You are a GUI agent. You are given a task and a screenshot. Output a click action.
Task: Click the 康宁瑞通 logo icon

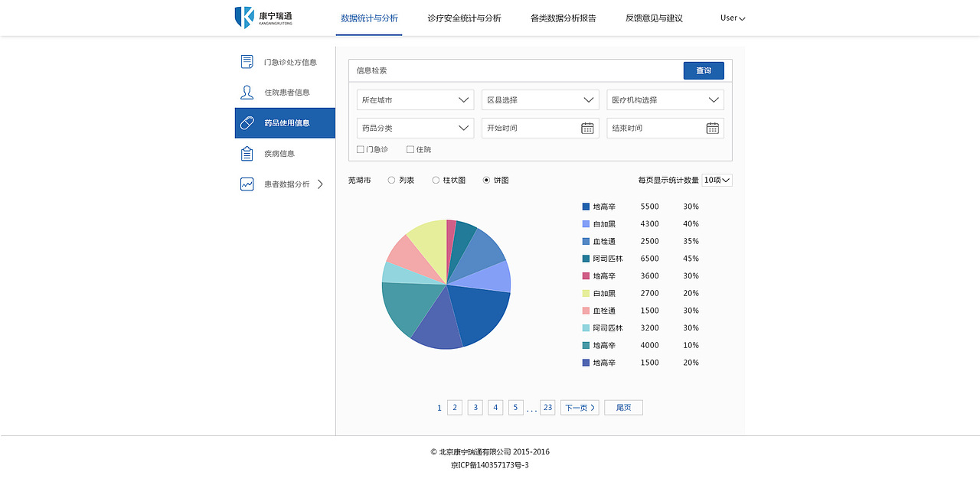[244, 17]
